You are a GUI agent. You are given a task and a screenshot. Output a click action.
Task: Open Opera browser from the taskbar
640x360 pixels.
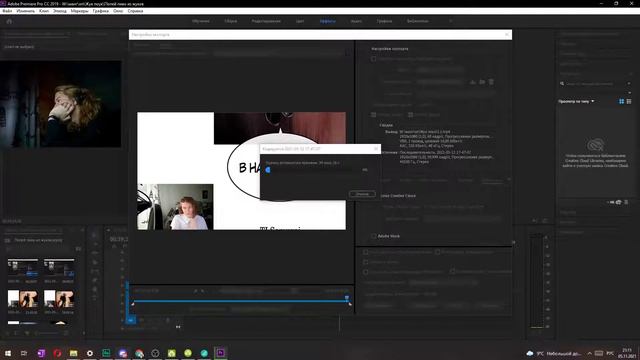[57, 353]
